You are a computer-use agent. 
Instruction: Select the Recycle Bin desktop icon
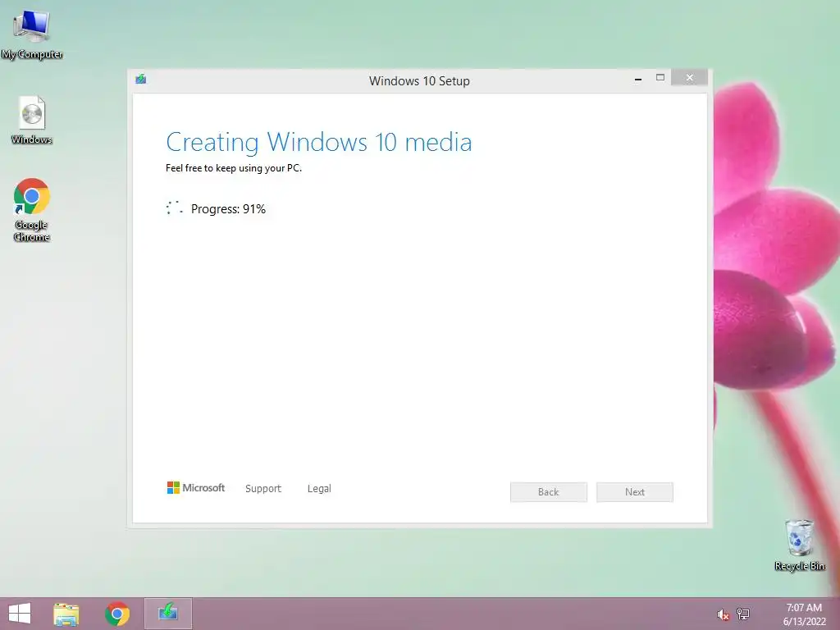799,545
